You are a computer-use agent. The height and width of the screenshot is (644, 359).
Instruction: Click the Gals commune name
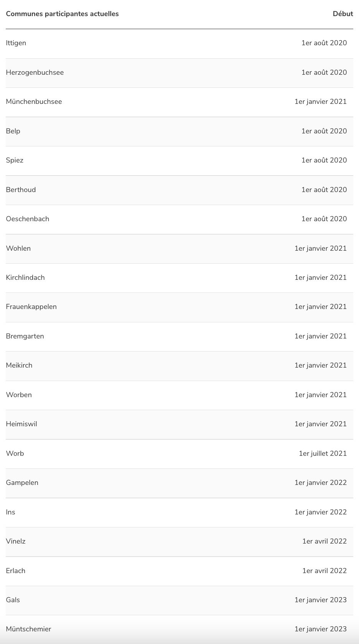(13, 600)
